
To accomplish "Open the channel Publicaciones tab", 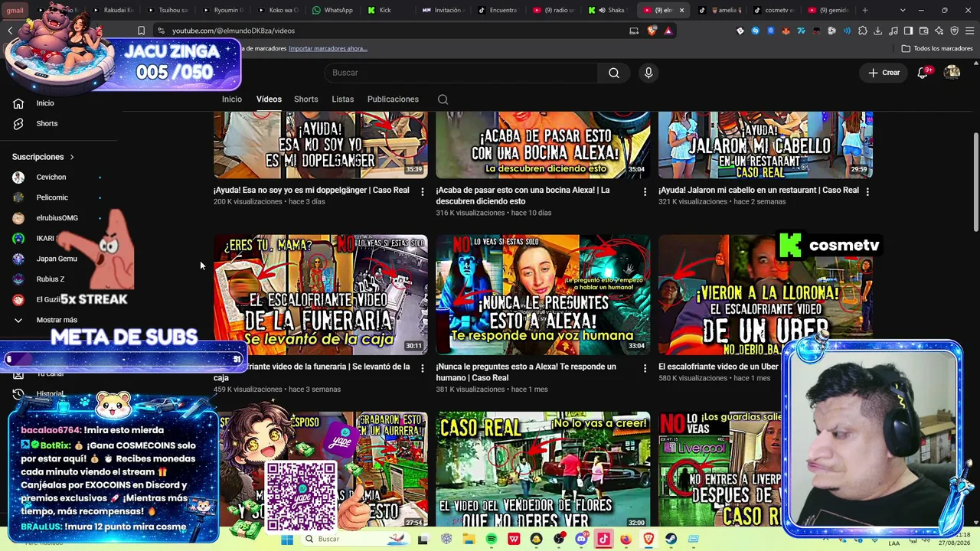I will [x=393, y=99].
